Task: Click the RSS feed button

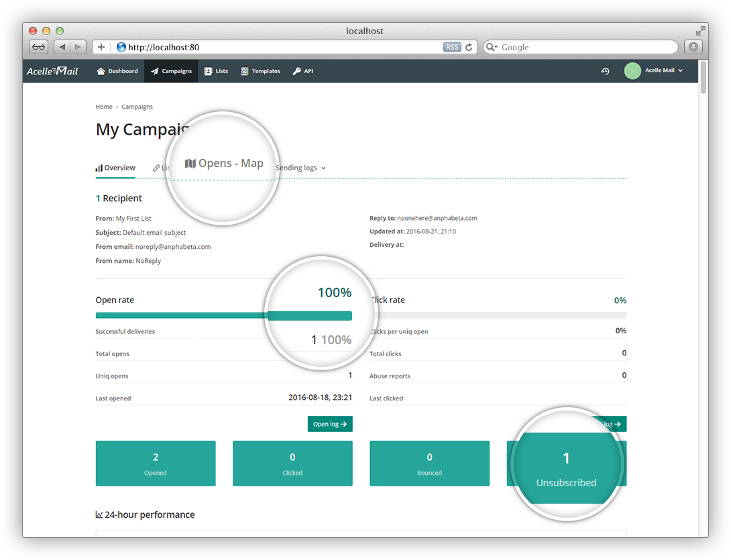Action: [x=452, y=47]
